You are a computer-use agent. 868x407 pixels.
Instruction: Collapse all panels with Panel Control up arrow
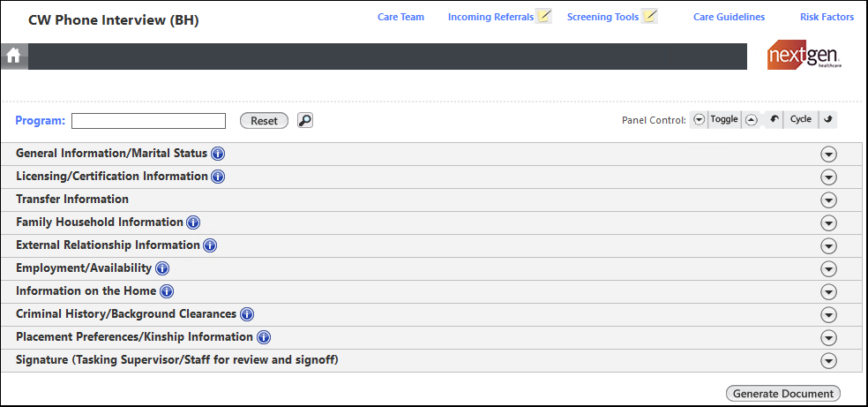[751, 120]
